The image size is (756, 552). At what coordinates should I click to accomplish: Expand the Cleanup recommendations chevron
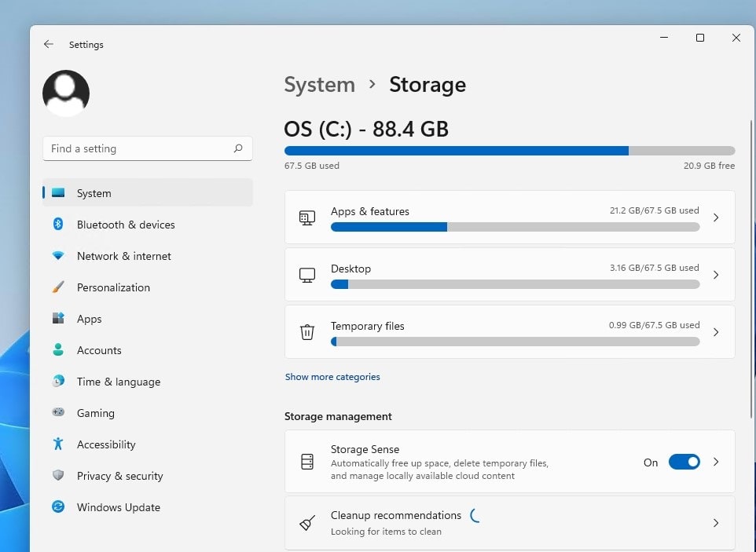click(715, 523)
